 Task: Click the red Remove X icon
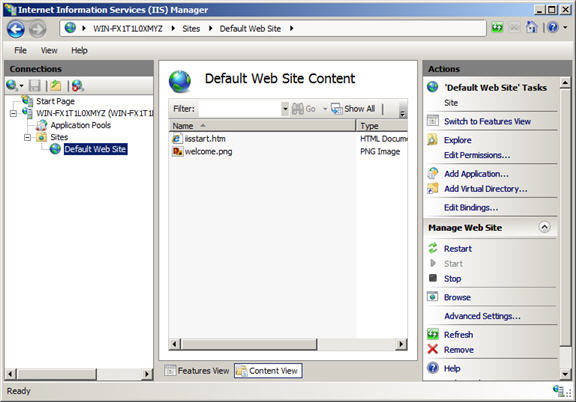tap(433, 349)
